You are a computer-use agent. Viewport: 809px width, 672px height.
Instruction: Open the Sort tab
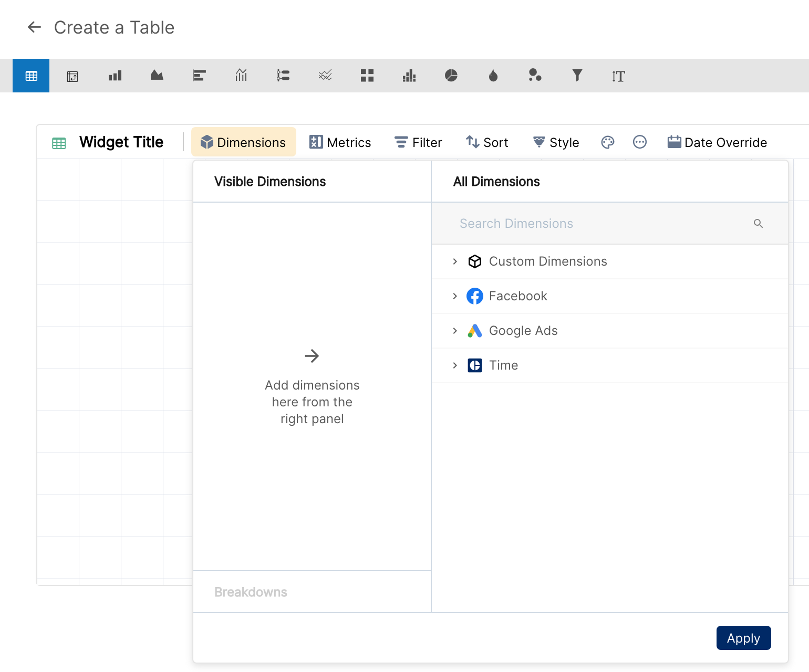pyautogui.click(x=487, y=142)
